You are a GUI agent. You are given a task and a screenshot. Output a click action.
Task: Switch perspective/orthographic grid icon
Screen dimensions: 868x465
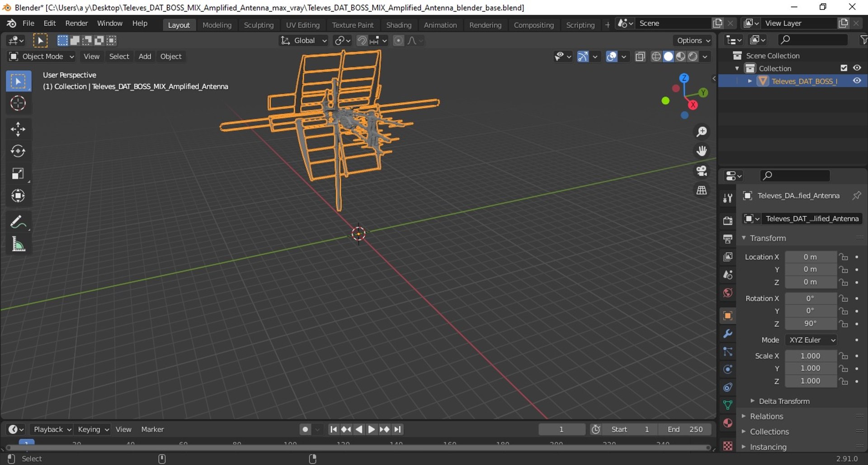pyautogui.click(x=702, y=190)
